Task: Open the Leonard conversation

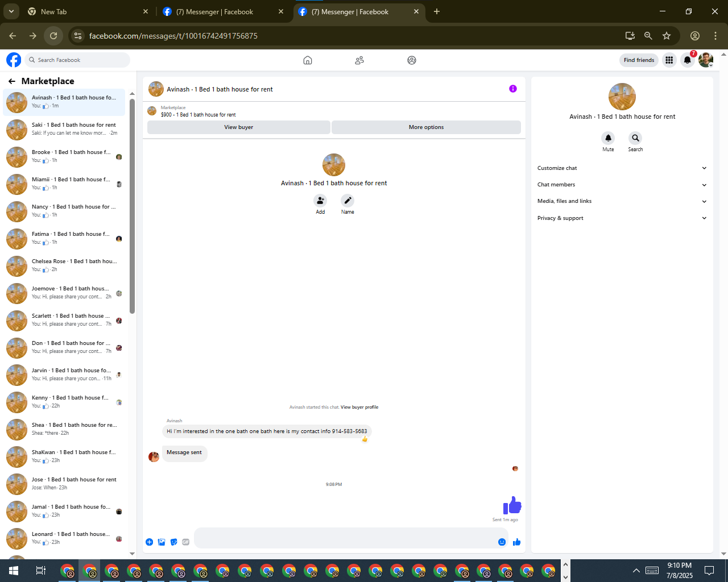Action: 64,539
